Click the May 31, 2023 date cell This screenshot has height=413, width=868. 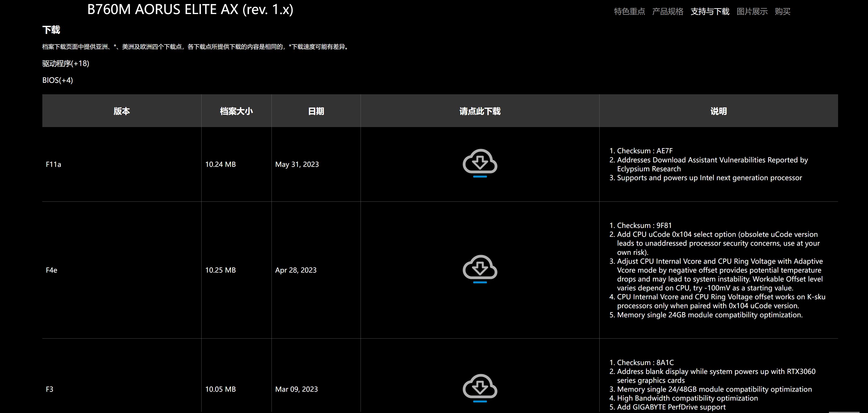click(x=297, y=164)
